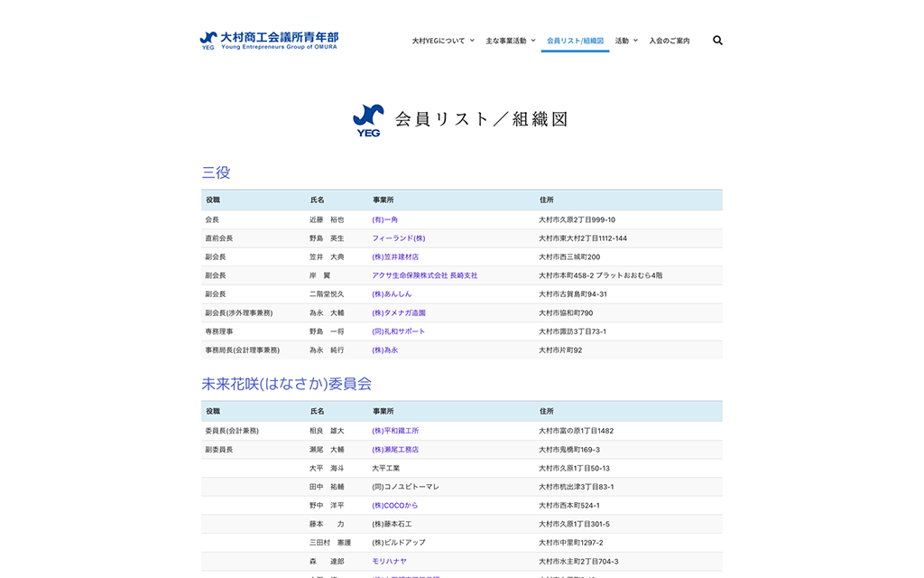
Task: Click address 大村市古賀島町94-31
Action: (x=573, y=294)
